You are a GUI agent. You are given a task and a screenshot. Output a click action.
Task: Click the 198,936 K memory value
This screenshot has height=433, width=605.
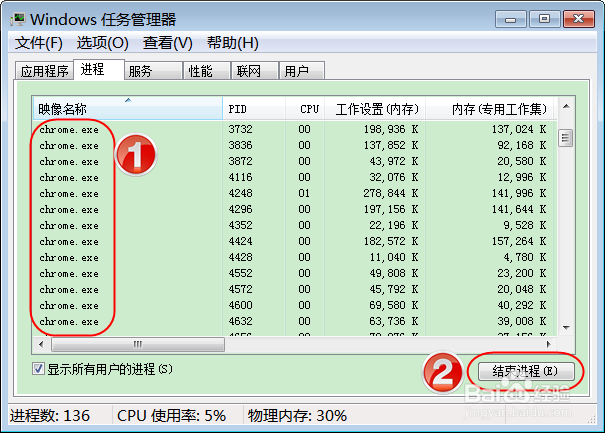pyautogui.click(x=391, y=129)
